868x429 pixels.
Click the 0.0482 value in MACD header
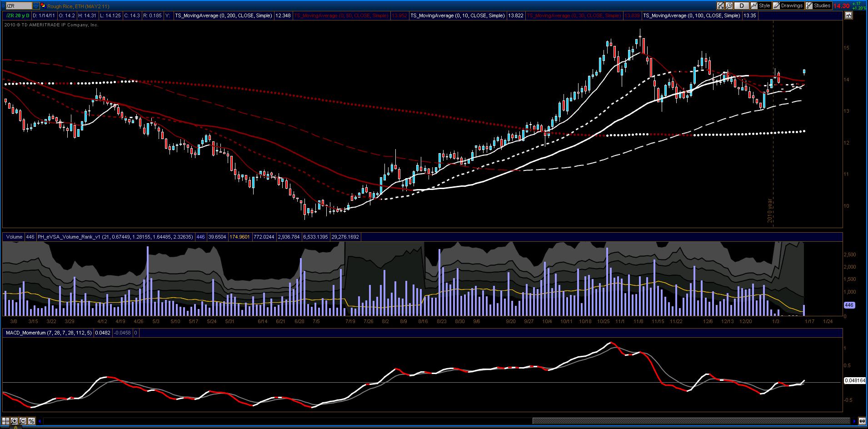(103, 333)
